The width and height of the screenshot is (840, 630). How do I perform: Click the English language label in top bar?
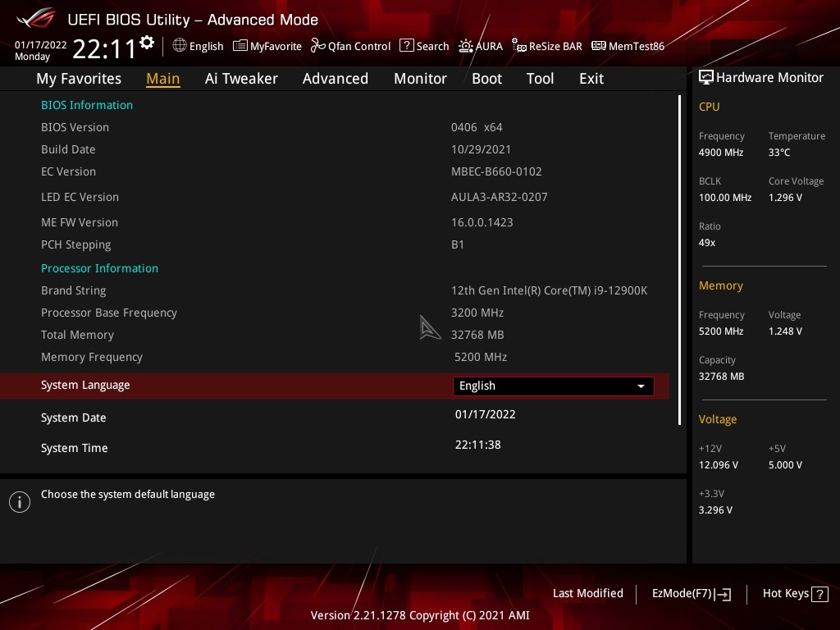click(206, 46)
